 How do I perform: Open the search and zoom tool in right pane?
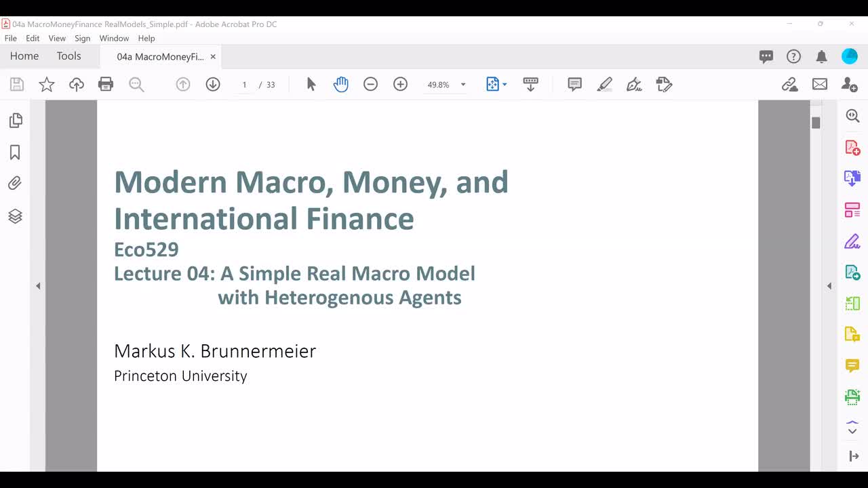click(x=852, y=116)
